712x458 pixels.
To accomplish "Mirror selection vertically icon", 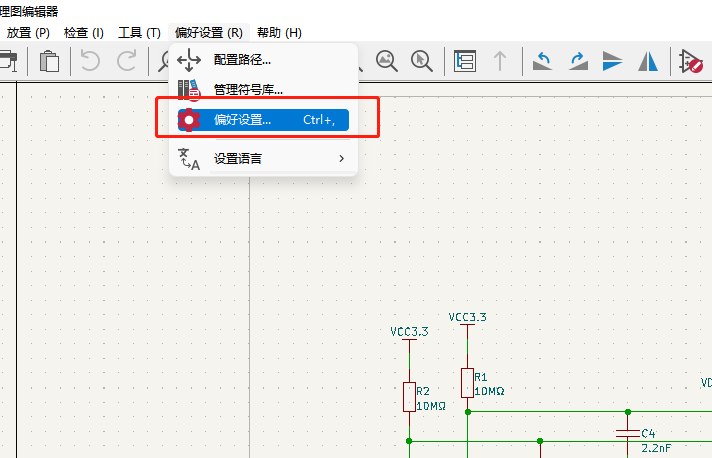I will (612, 61).
